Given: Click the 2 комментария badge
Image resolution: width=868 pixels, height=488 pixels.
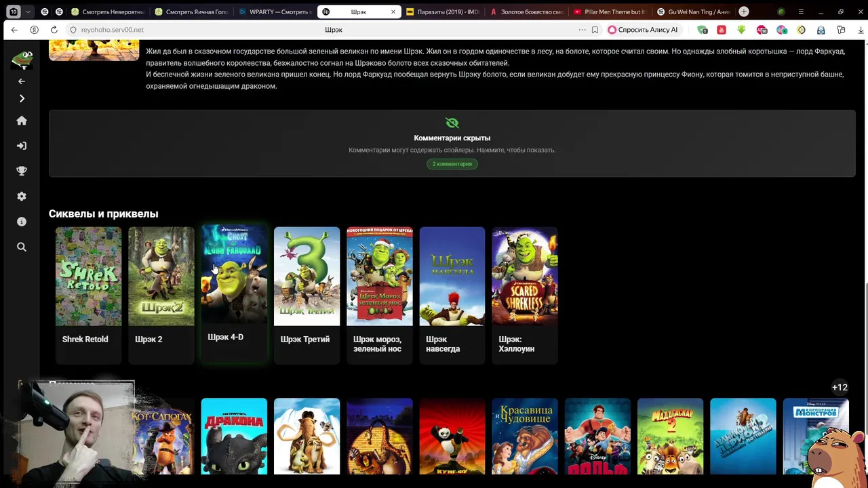Looking at the screenshot, I should (x=452, y=164).
